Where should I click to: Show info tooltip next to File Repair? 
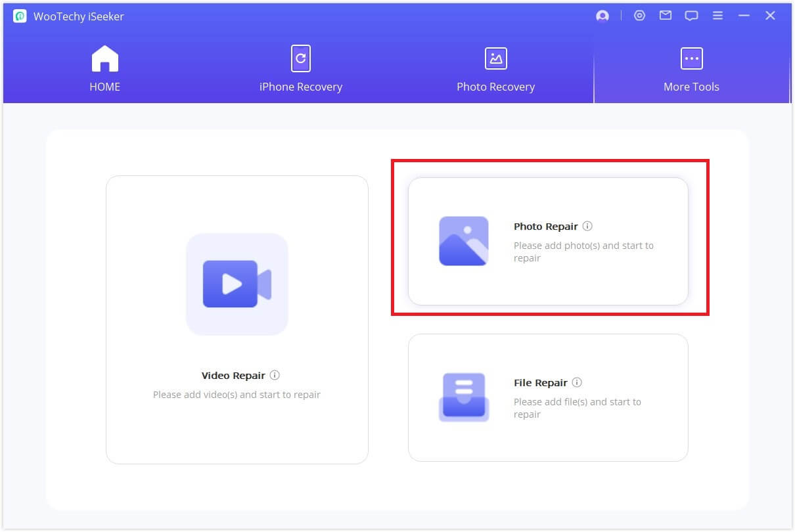(x=577, y=382)
